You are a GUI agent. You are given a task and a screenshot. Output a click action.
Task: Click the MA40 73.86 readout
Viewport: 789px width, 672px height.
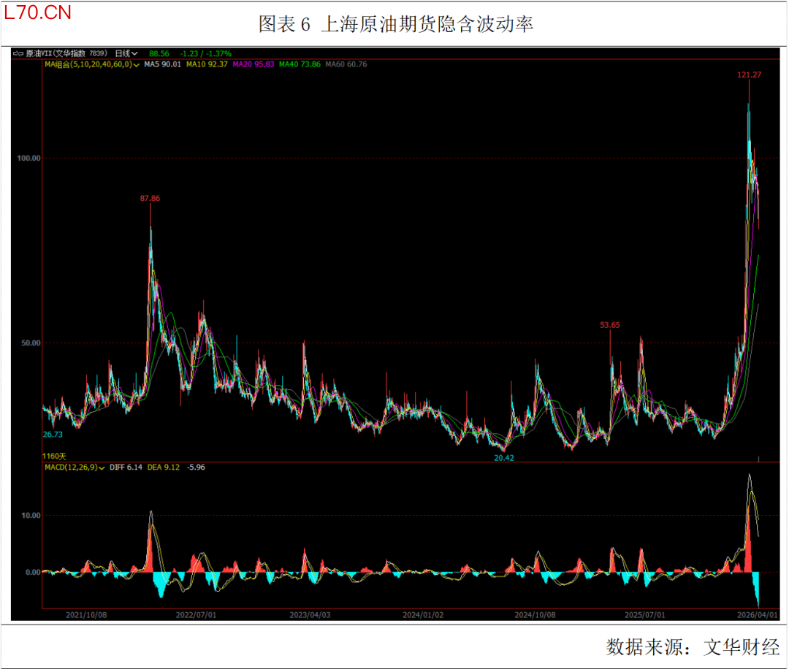coord(300,64)
